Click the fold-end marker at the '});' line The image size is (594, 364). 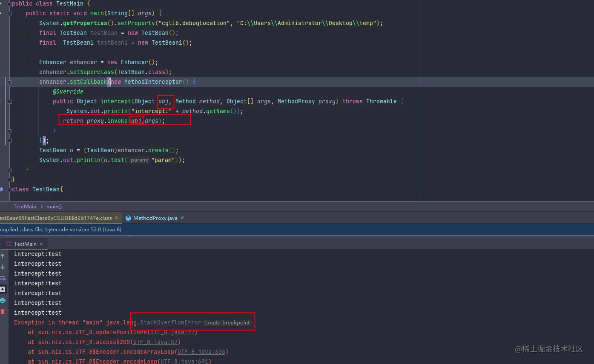coord(10,141)
